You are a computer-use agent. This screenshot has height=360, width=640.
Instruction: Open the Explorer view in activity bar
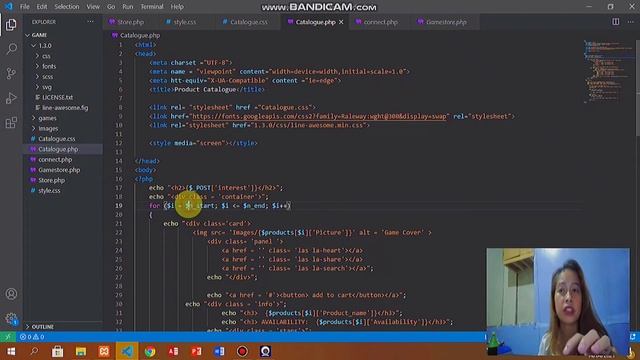[x=11, y=25]
